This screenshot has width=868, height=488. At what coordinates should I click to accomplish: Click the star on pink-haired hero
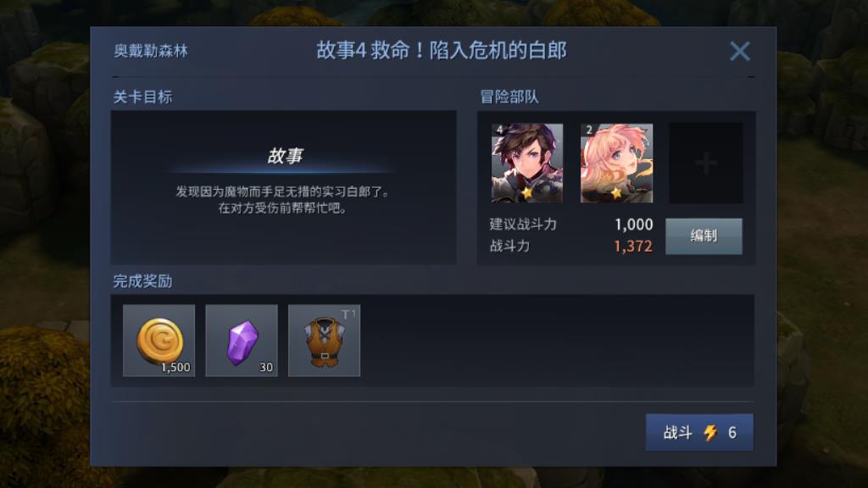click(616, 192)
